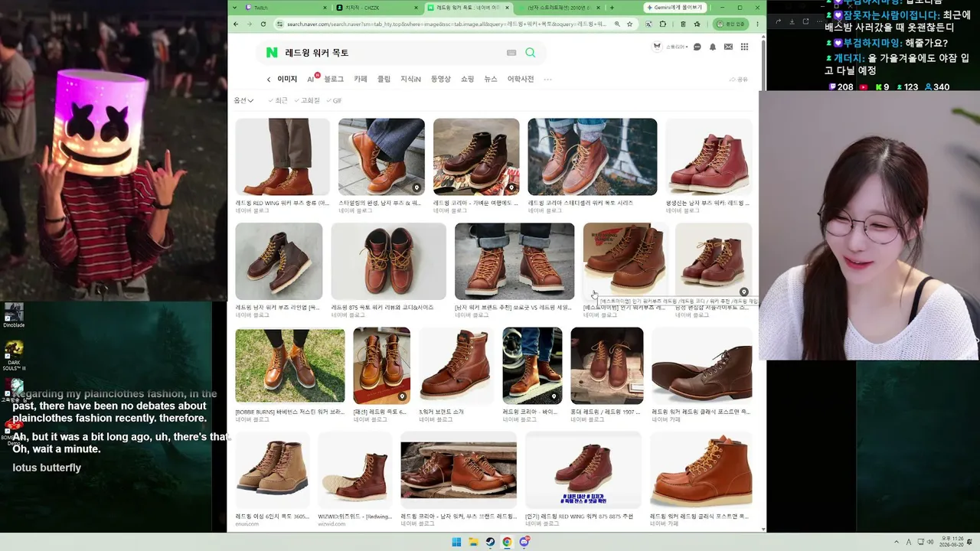Screen dimensions: 980x551
Task: Go back with the browser back arrow
Action: click(x=236, y=24)
